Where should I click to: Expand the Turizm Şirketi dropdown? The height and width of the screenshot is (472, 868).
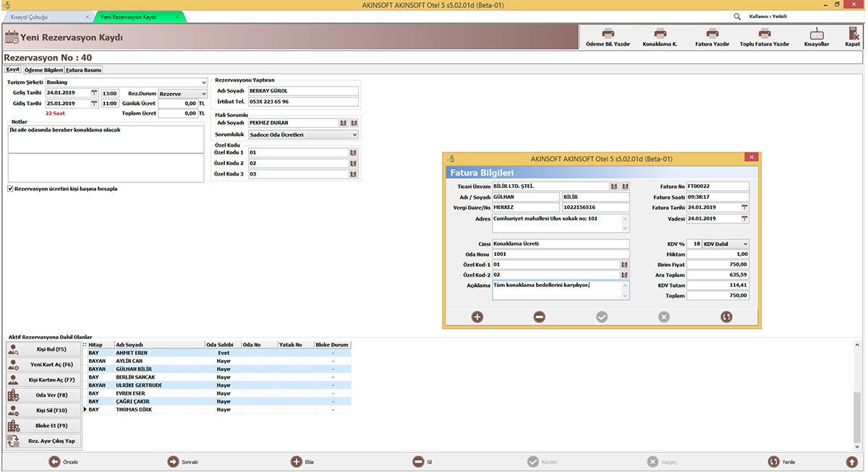[x=203, y=82]
